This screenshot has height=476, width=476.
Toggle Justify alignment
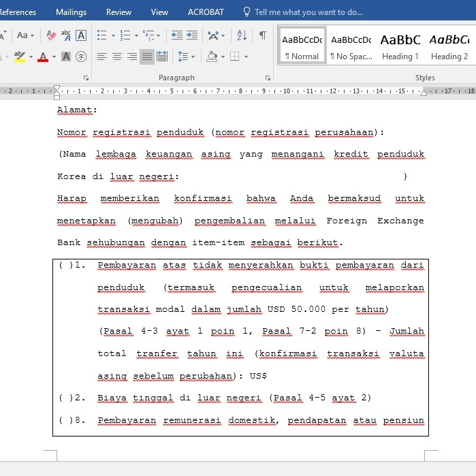click(x=147, y=57)
